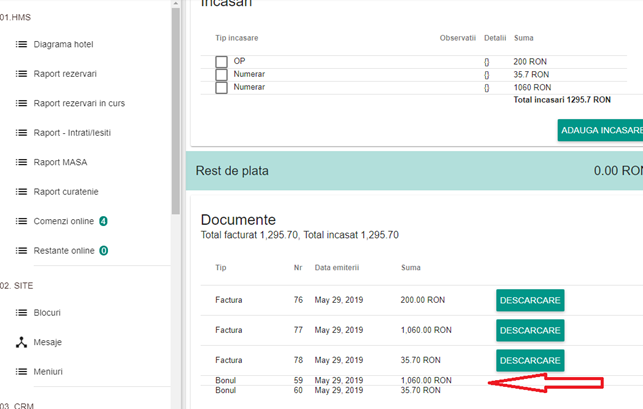Download Factura 78 with DESCARCARE
The height and width of the screenshot is (409, 643).
[x=530, y=360]
